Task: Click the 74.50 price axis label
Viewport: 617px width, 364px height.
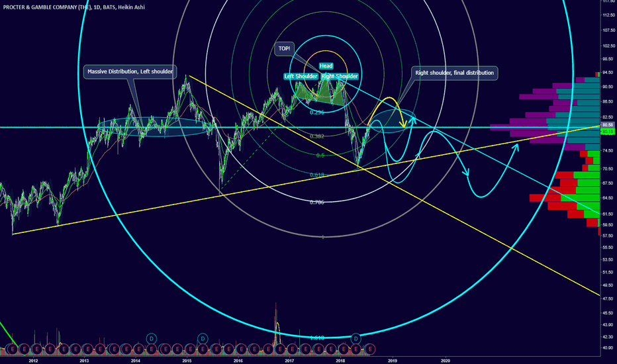Action: click(x=608, y=150)
